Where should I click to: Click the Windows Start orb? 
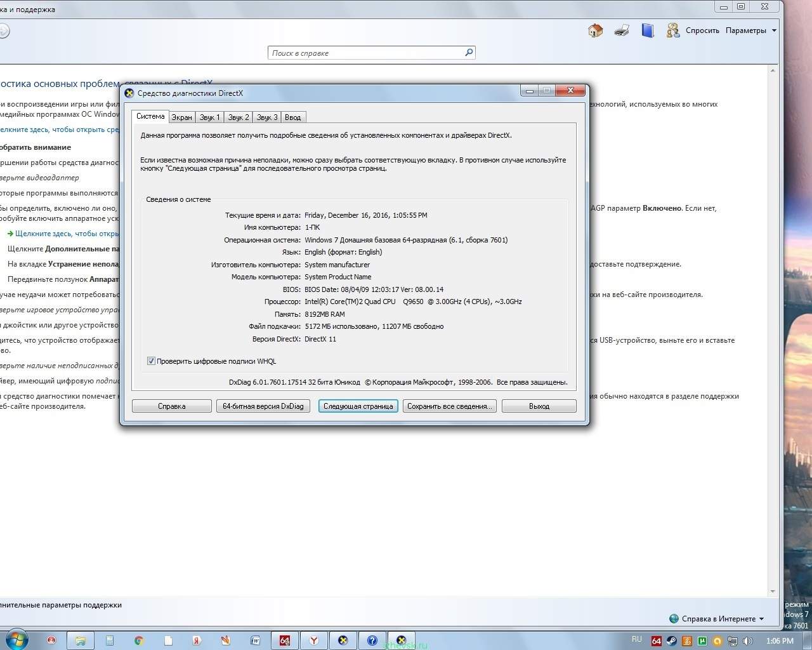16,639
